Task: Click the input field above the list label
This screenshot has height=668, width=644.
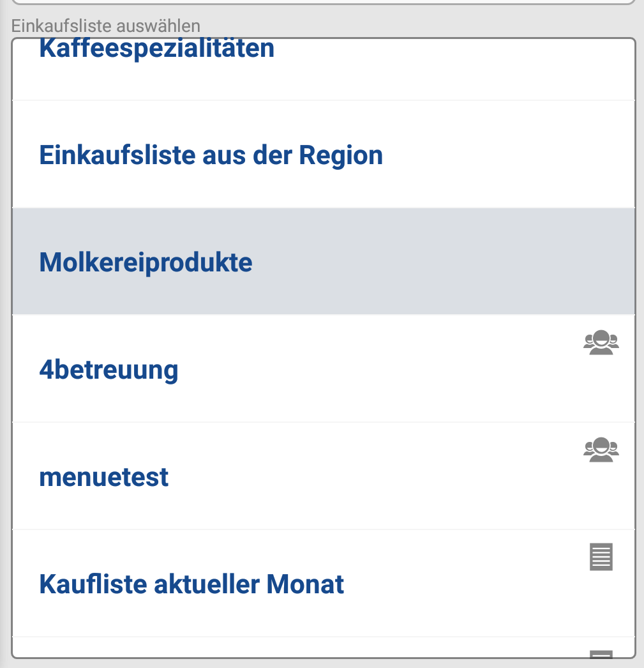Action: tap(323, 2)
